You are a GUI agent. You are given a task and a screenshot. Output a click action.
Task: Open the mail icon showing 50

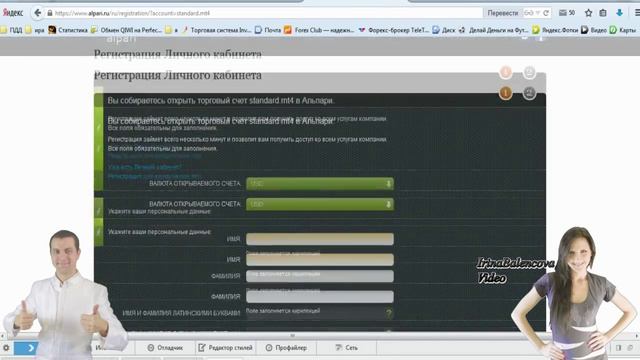(x=567, y=13)
